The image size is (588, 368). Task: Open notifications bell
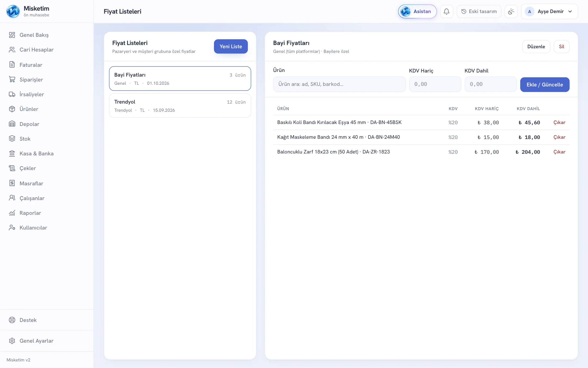click(446, 11)
